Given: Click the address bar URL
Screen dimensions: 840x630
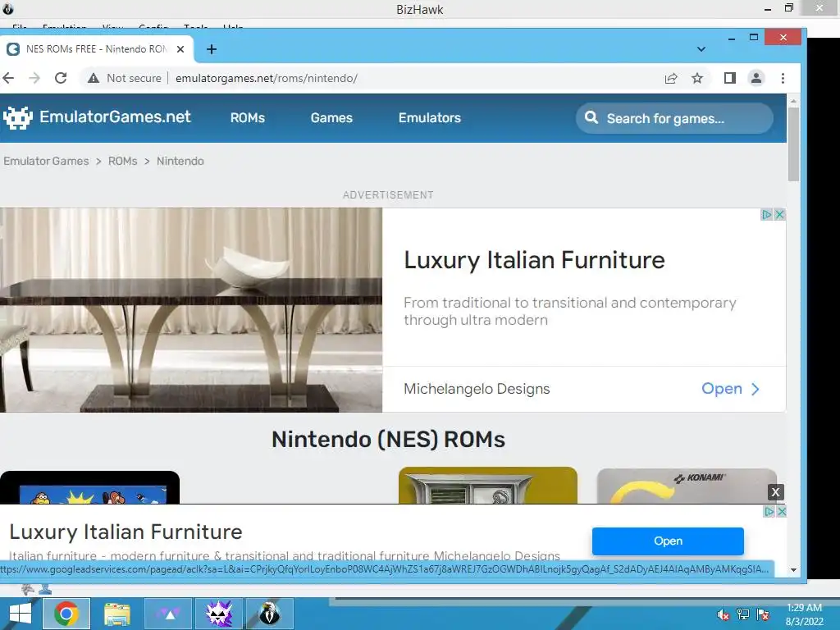Looking at the screenshot, I should 267,78.
